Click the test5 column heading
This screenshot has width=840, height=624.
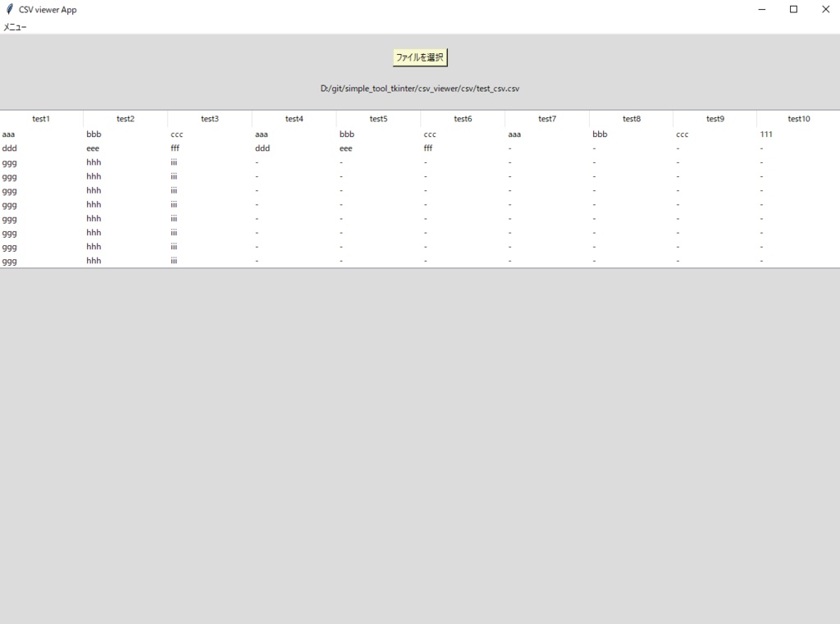[x=378, y=119]
